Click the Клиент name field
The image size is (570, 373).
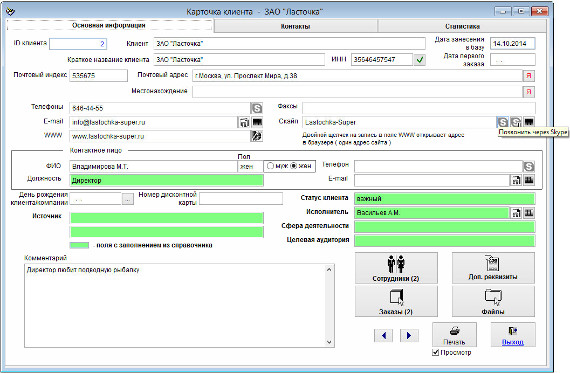289,44
